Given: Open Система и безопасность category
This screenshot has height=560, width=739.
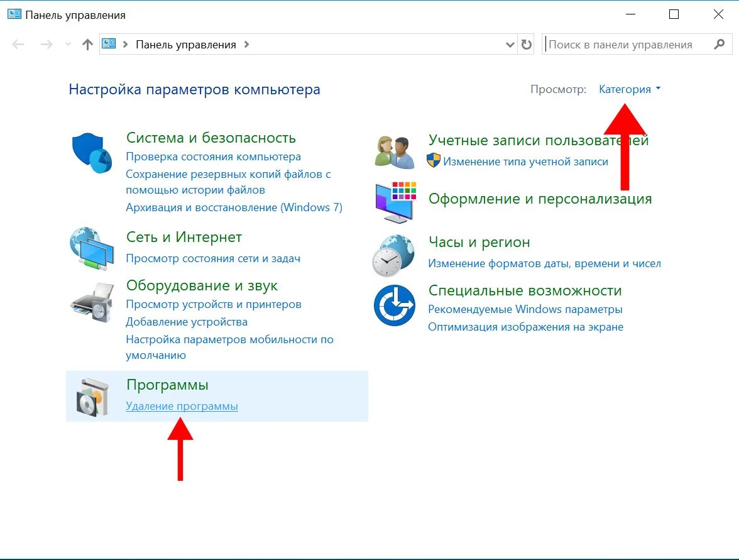Looking at the screenshot, I should (211, 138).
